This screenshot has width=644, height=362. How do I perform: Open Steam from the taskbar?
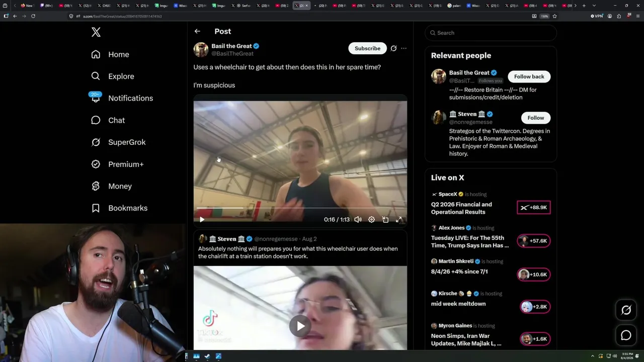point(207,356)
